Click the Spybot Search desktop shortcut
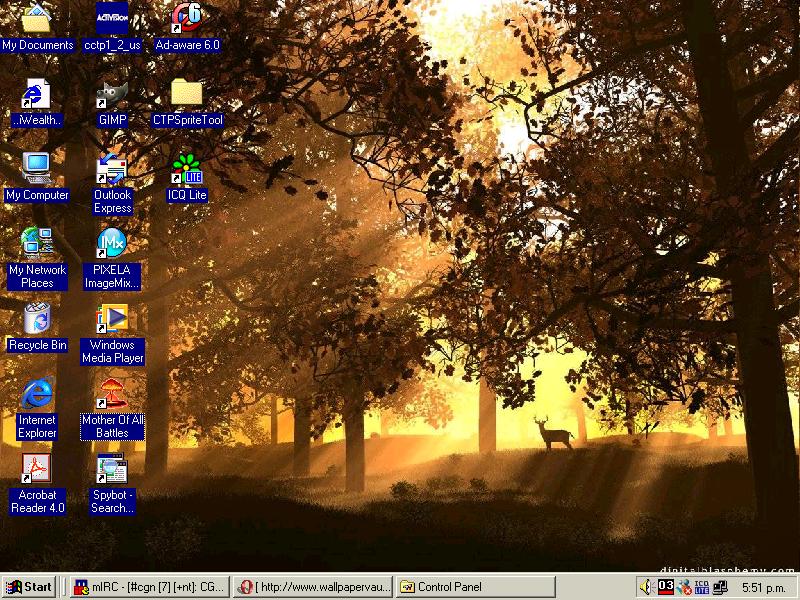This screenshot has height=600, width=800. [x=112, y=470]
